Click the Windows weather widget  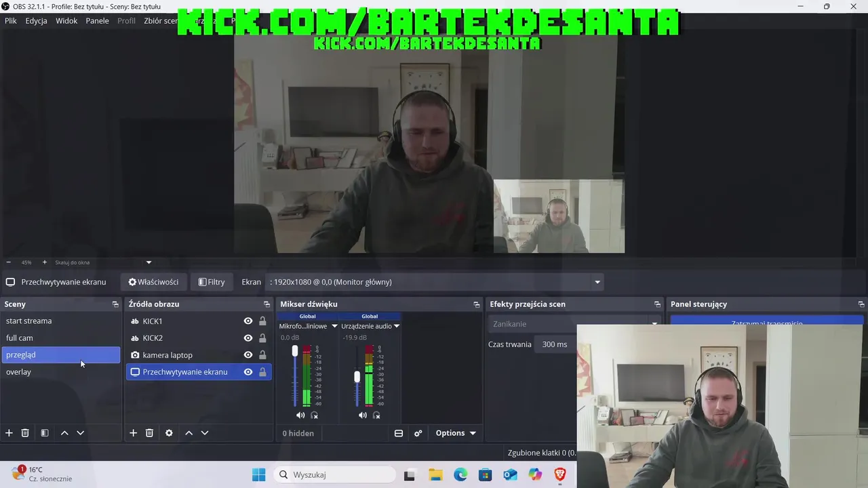coord(41,474)
